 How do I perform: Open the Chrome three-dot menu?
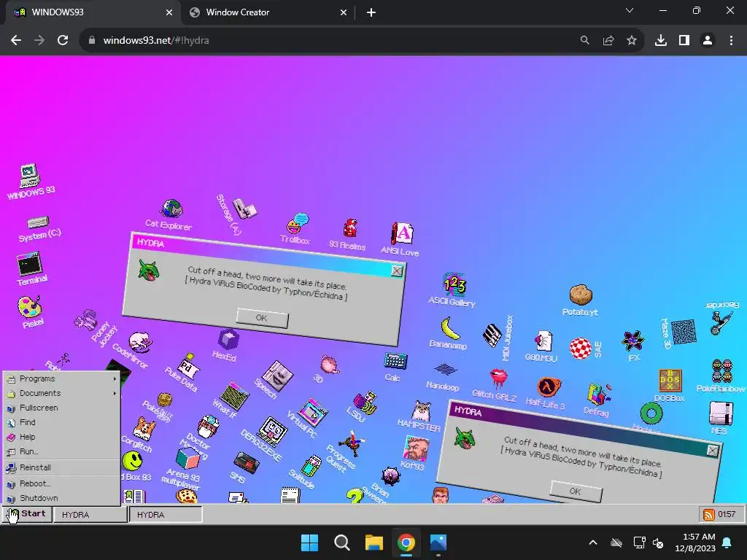click(x=731, y=41)
